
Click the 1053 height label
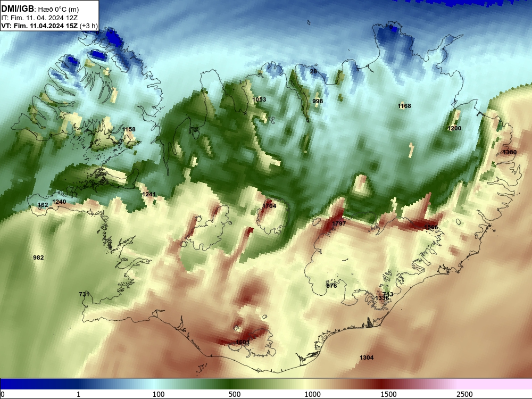tap(259, 99)
